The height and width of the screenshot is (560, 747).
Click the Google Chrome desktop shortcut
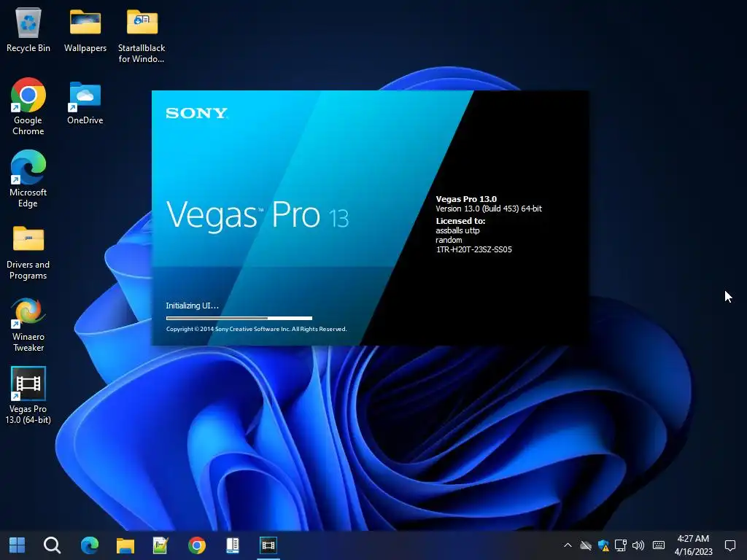[x=28, y=106]
